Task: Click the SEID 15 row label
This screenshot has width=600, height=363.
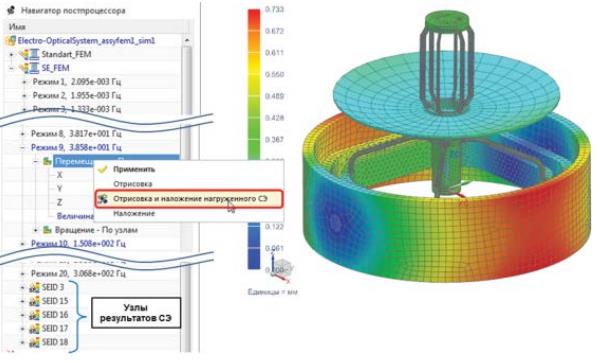Action: [55, 301]
